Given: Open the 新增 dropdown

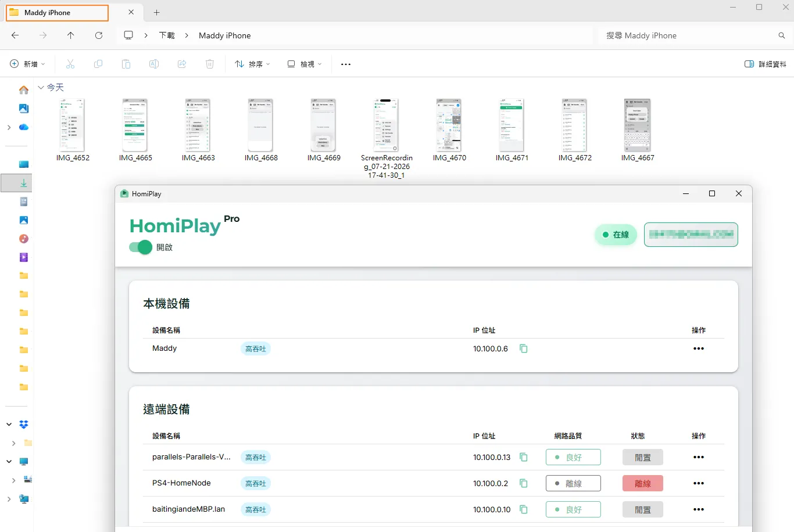Looking at the screenshot, I should pyautogui.click(x=27, y=64).
